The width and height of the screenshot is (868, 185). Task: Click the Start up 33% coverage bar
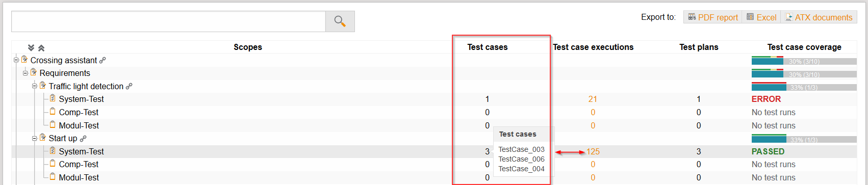804,139
